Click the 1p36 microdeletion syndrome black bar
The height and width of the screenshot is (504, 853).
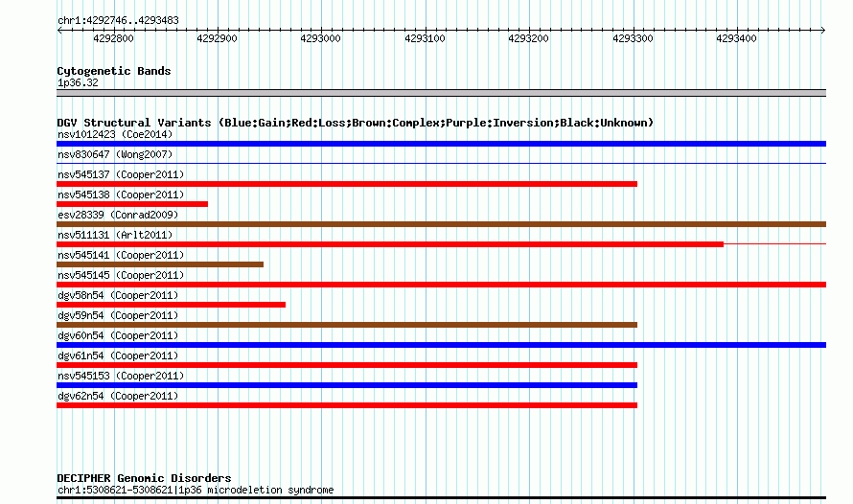click(441, 497)
